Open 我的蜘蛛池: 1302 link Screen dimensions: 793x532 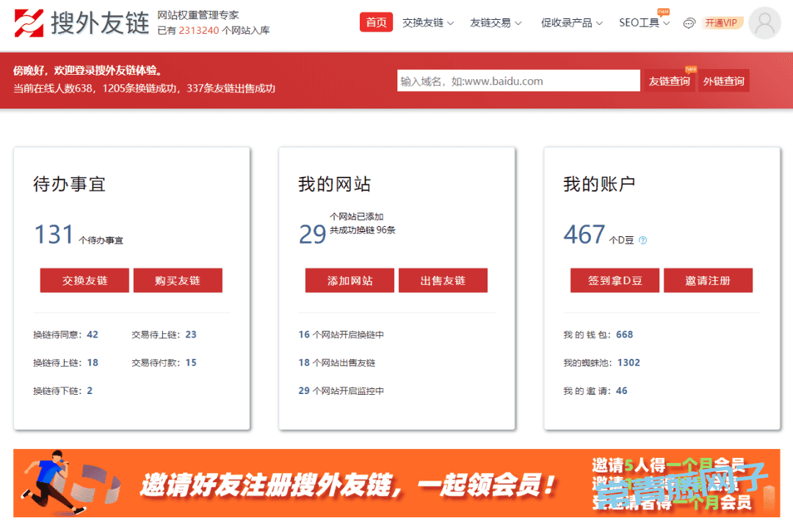click(601, 362)
